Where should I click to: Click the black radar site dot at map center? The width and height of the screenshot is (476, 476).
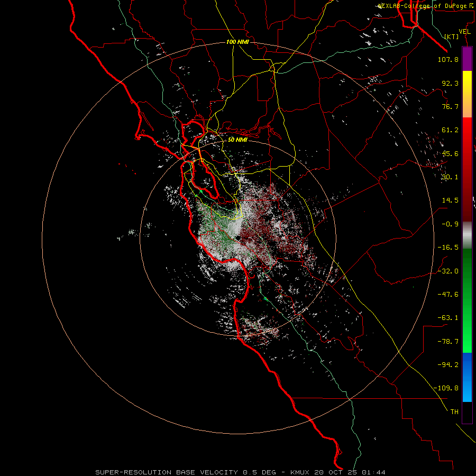click(x=239, y=239)
